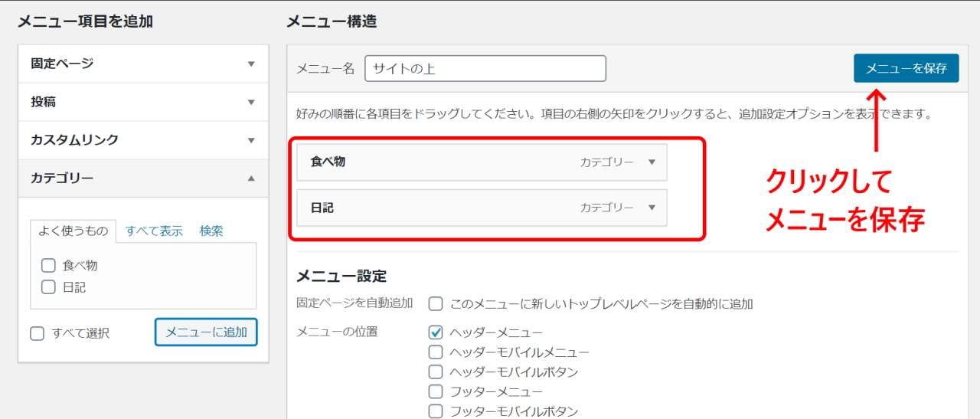Uncheck the ヘッダーメニュー location checkbox
Image resolution: width=980 pixels, height=419 pixels.
(x=436, y=332)
